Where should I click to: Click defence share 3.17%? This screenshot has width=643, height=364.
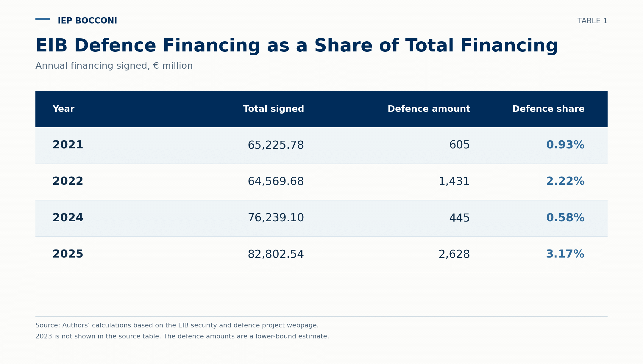click(565, 254)
